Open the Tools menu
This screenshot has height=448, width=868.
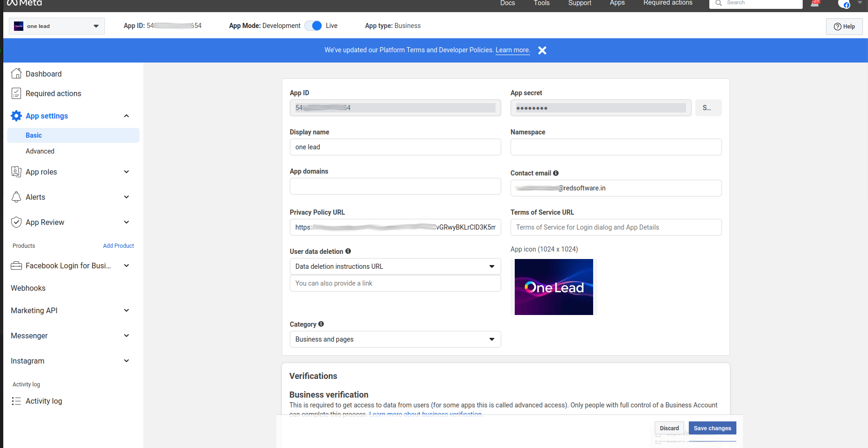coord(542,3)
